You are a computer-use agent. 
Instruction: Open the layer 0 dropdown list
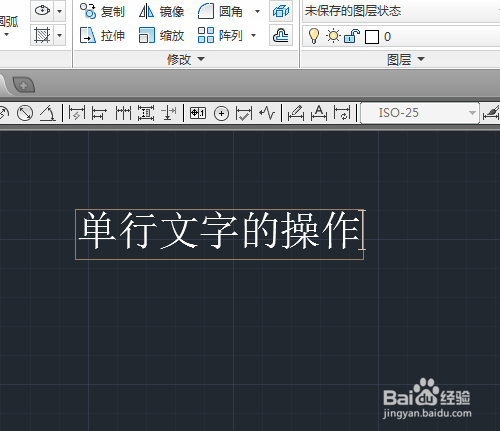pyautogui.click(x=401, y=36)
